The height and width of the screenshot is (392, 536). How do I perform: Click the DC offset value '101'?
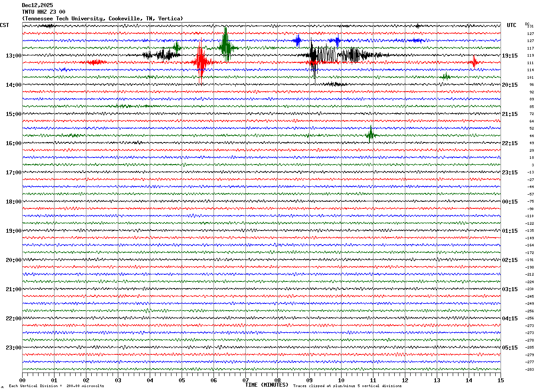(x=530, y=77)
